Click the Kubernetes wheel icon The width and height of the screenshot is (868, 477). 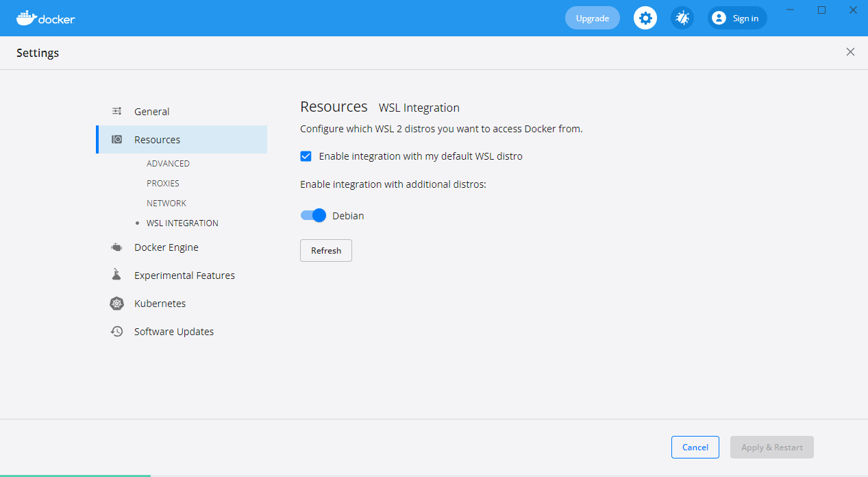117,304
